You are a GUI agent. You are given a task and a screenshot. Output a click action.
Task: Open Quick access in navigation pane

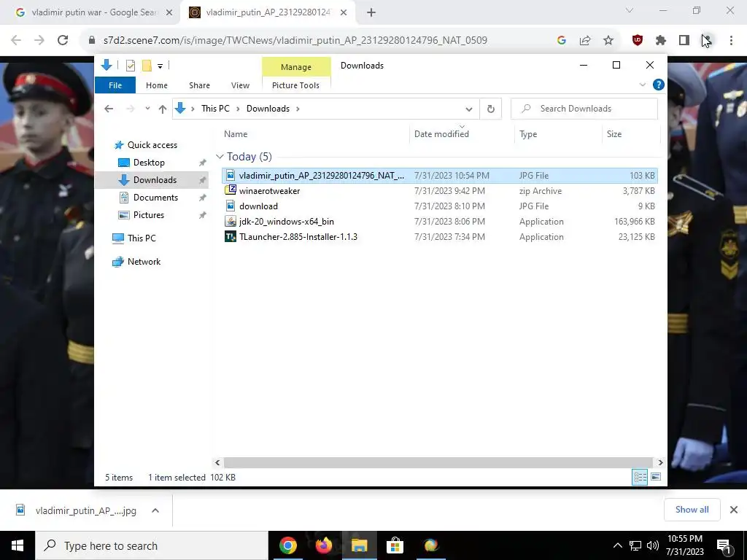click(152, 145)
